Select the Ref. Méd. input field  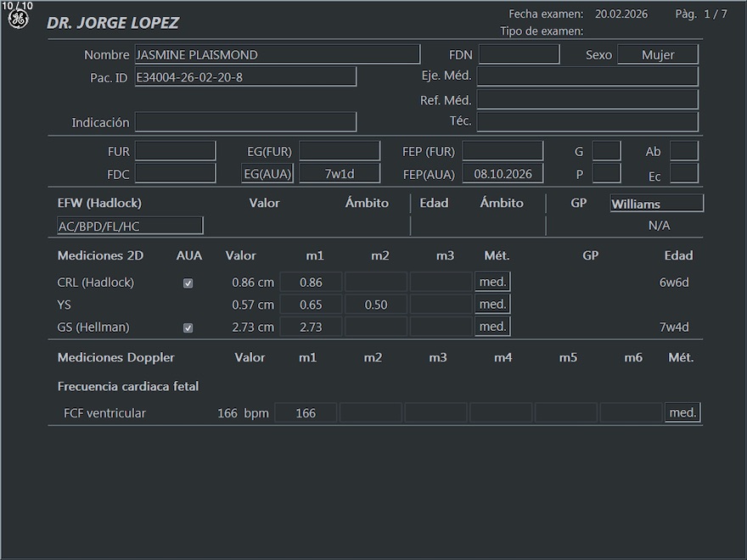click(587, 100)
